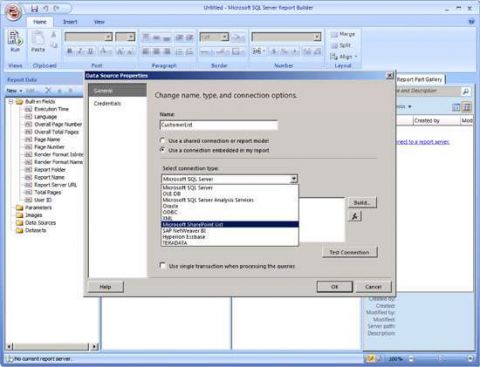
Task: Toggle Italic in the Font group
Action: click(80, 51)
